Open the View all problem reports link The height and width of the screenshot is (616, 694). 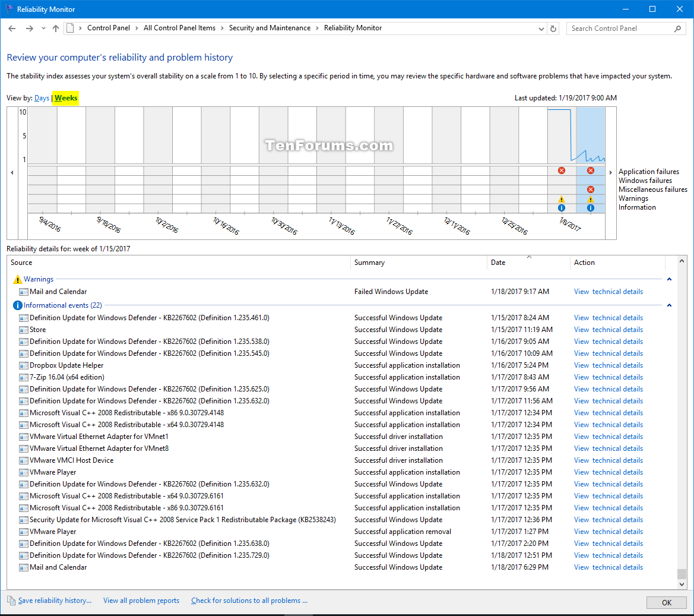coord(141,600)
